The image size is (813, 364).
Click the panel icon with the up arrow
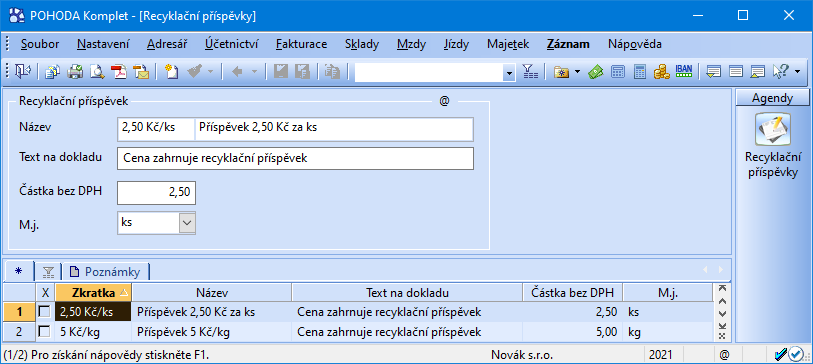click(758, 72)
